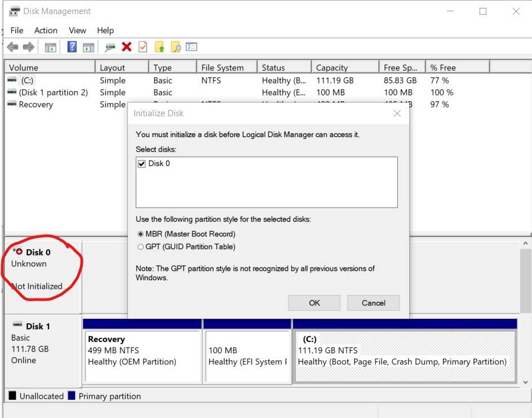Click the '77 %' free cell

click(440, 81)
